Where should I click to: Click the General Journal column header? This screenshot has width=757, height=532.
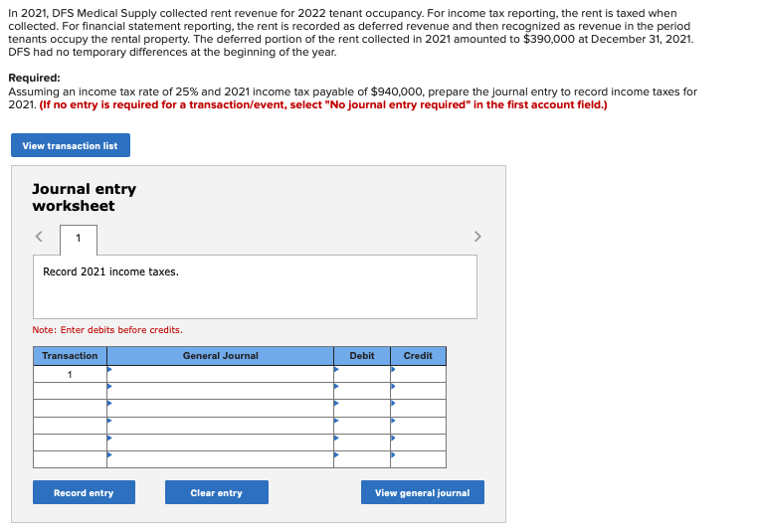[x=220, y=356]
